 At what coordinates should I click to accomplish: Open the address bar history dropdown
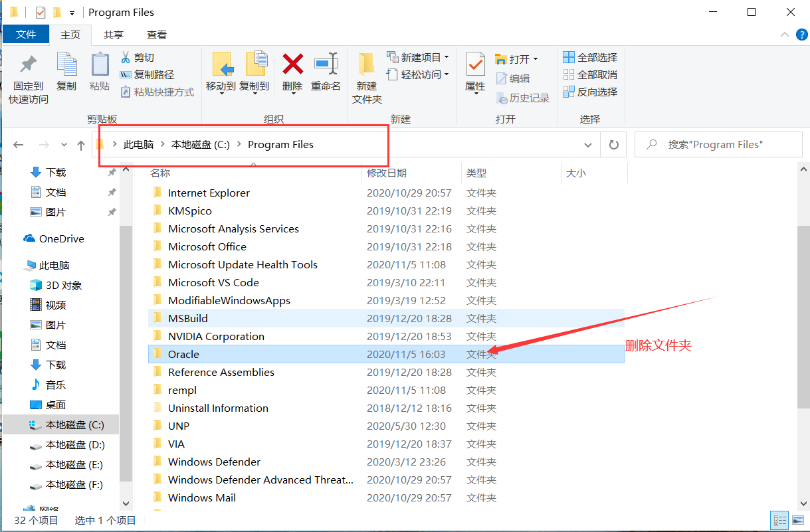[588, 145]
